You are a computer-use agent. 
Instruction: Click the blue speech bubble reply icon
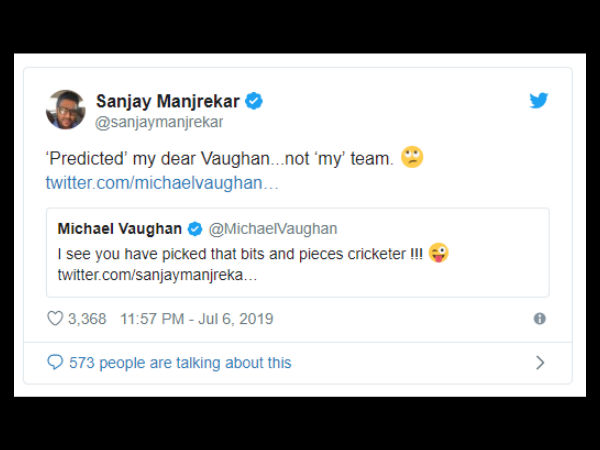[x=55, y=362]
